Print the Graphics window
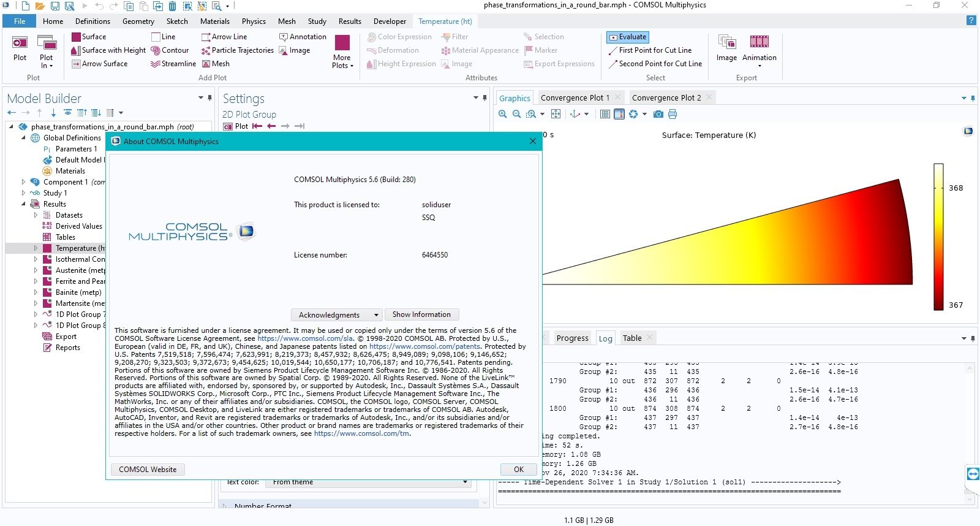The width and height of the screenshot is (980, 526). tap(673, 114)
